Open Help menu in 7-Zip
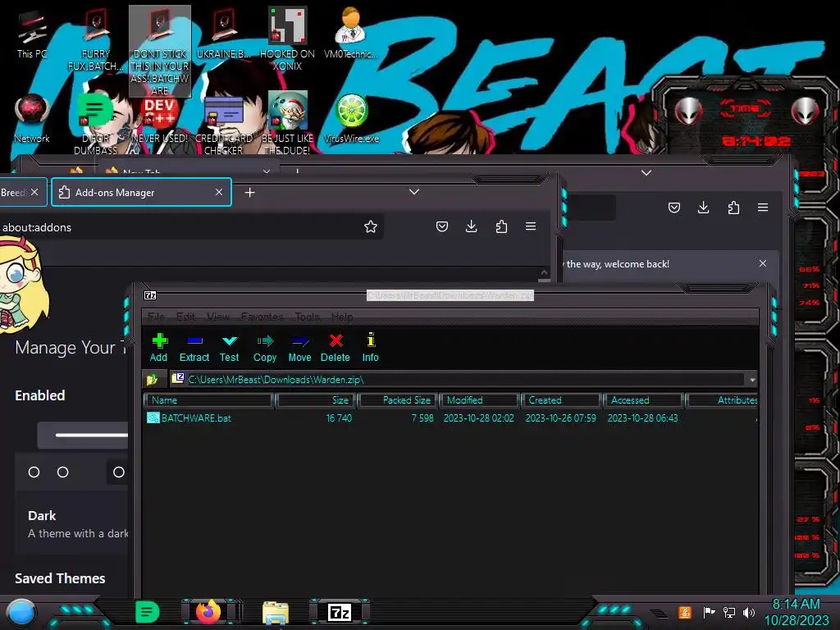The image size is (840, 630). (342, 317)
